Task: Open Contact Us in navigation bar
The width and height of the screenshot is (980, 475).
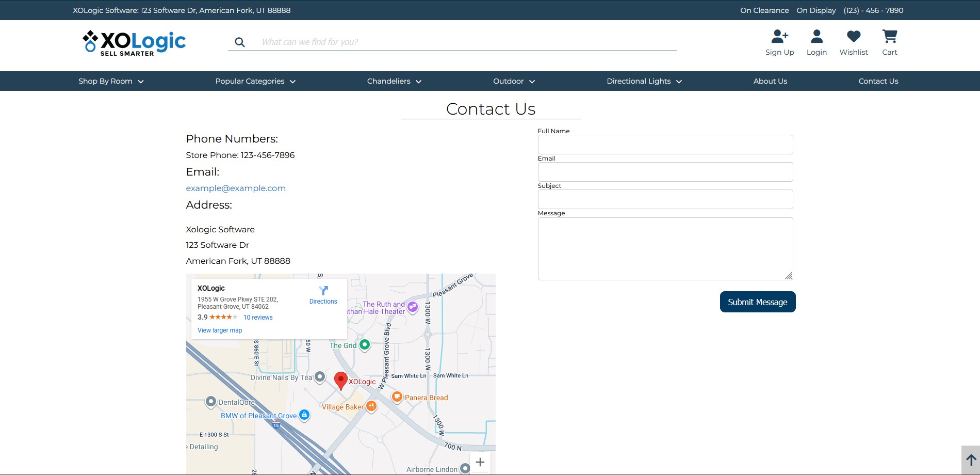Action: pos(878,81)
